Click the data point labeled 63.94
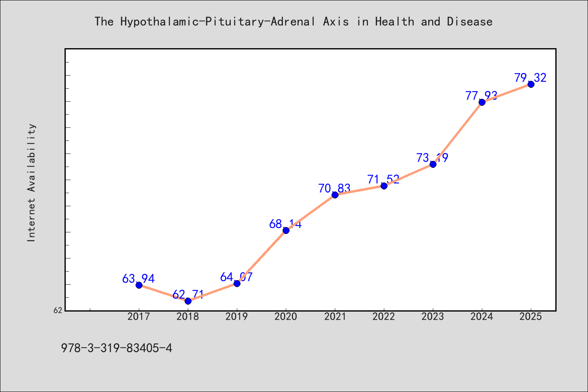 (139, 285)
